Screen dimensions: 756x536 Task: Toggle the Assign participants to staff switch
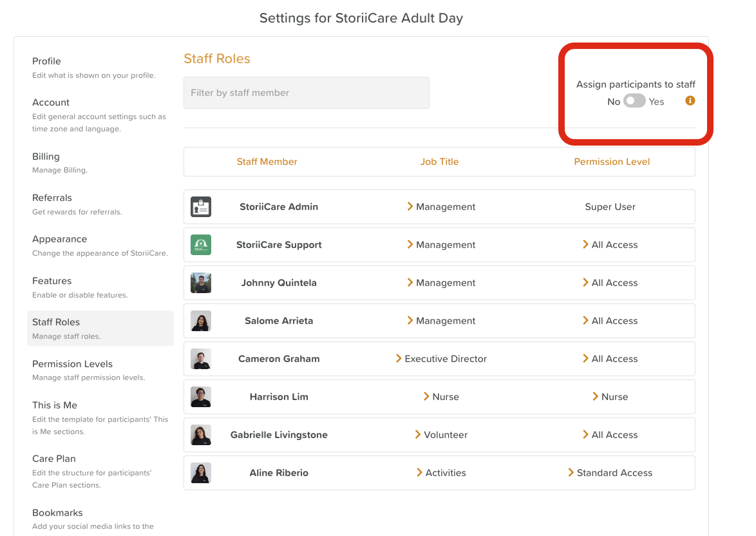tap(634, 101)
